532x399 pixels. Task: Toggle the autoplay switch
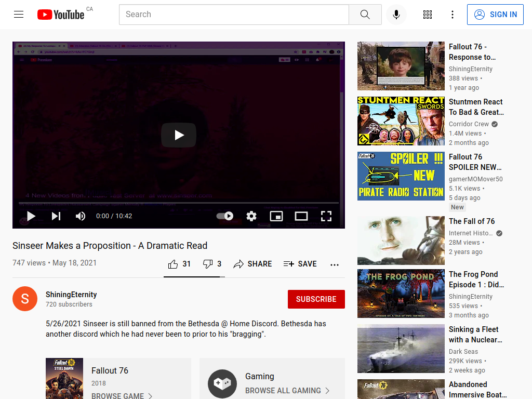[225, 216]
